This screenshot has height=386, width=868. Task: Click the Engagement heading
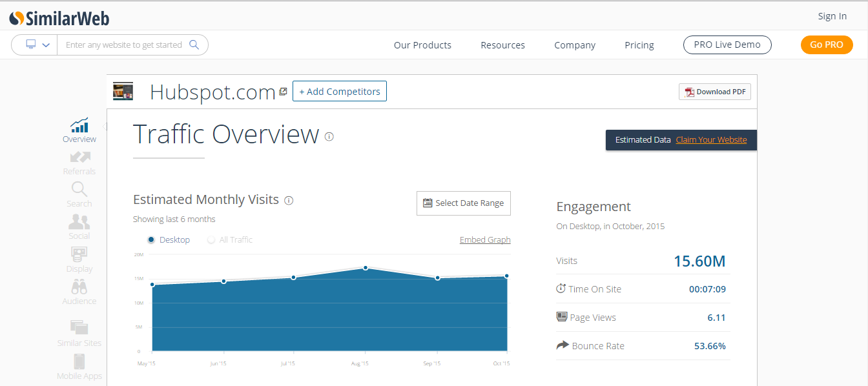coord(594,207)
